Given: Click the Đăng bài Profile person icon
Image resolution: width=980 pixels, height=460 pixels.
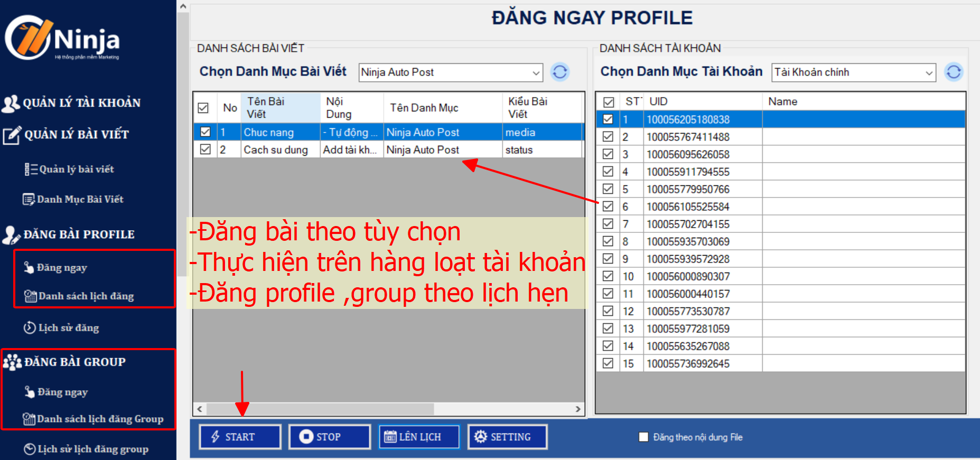Looking at the screenshot, I should (x=11, y=235).
